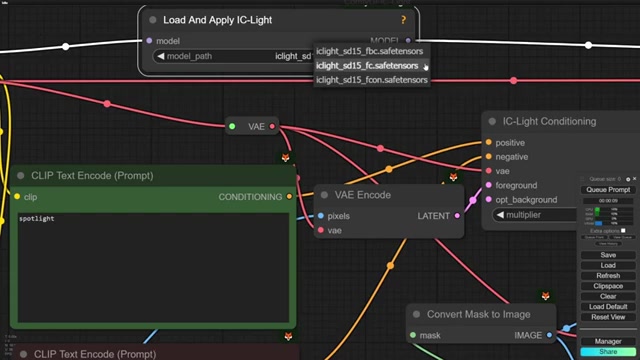Click IMAGE output port on Convert Mask to Image

[x=549, y=335]
